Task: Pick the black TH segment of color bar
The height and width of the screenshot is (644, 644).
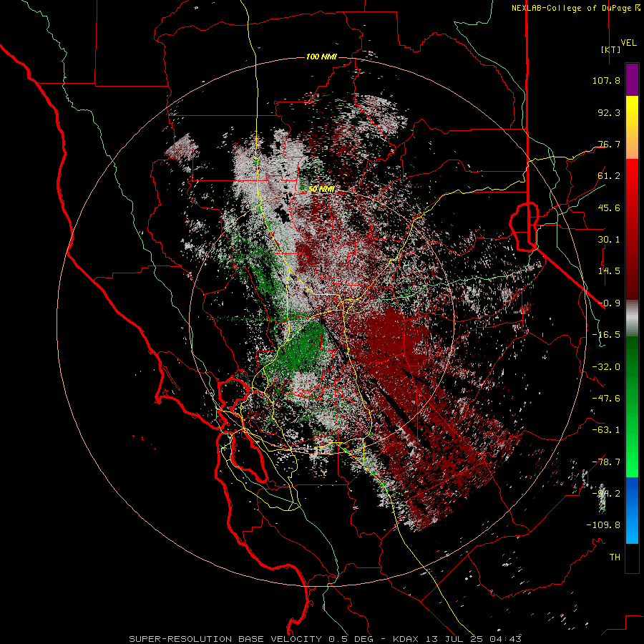Action: point(632,558)
